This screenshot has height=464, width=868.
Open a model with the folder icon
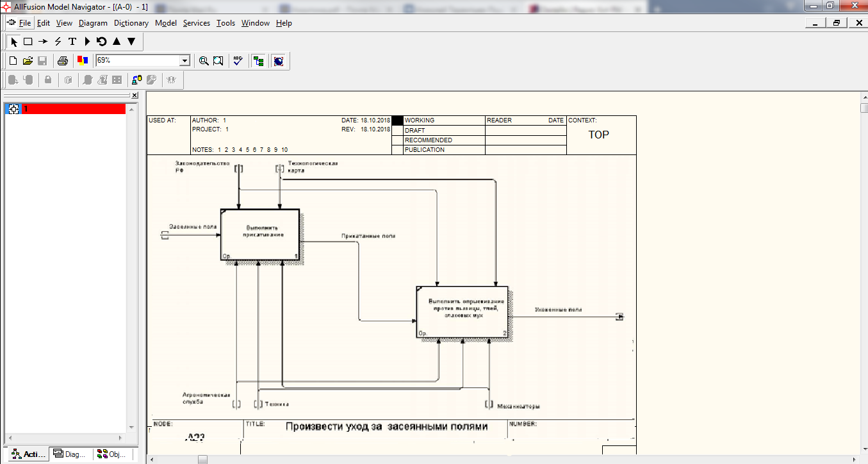coord(28,61)
